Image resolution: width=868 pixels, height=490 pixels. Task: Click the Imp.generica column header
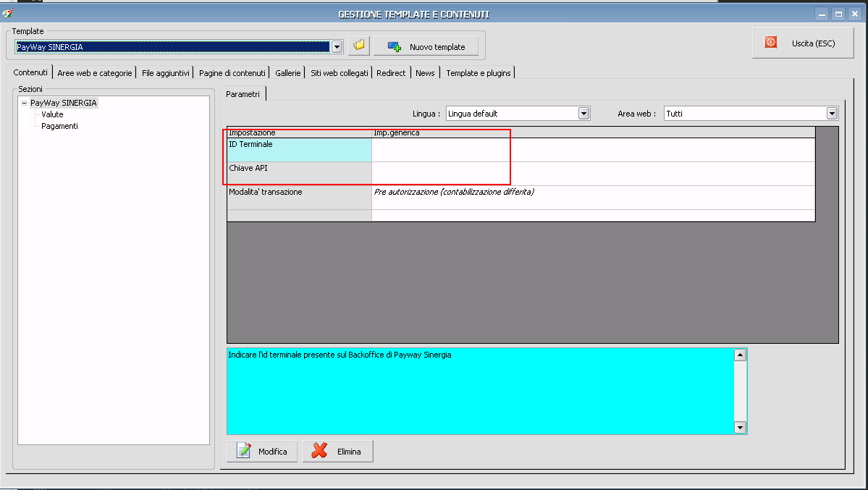[x=594, y=133]
